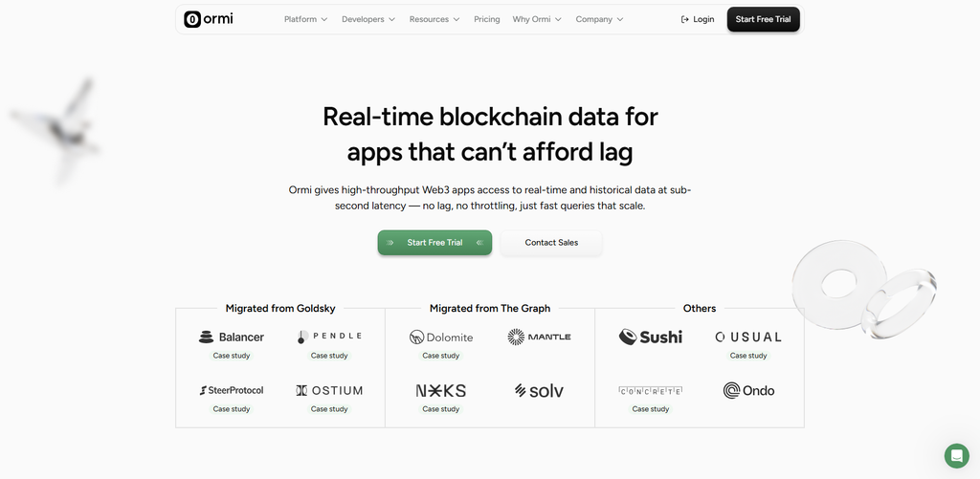Click the Login arrow icon

pos(685,19)
